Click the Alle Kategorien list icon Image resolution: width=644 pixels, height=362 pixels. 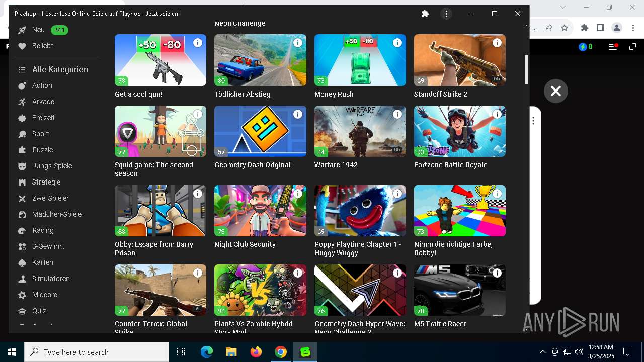point(22,70)
